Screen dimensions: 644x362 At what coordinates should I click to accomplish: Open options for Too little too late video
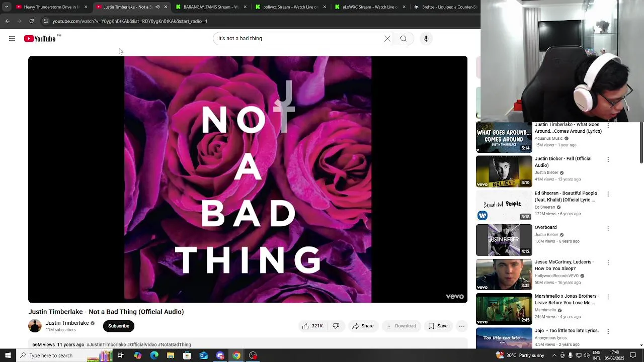(x=608, y=332)
